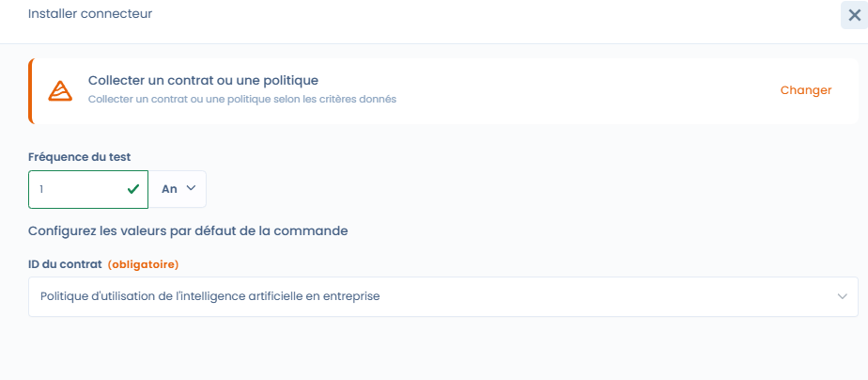This screenshot has width=868, height=380.
Task: Click the Configurez les valeurs par défaut text
Action: click(x=189, y=230)
